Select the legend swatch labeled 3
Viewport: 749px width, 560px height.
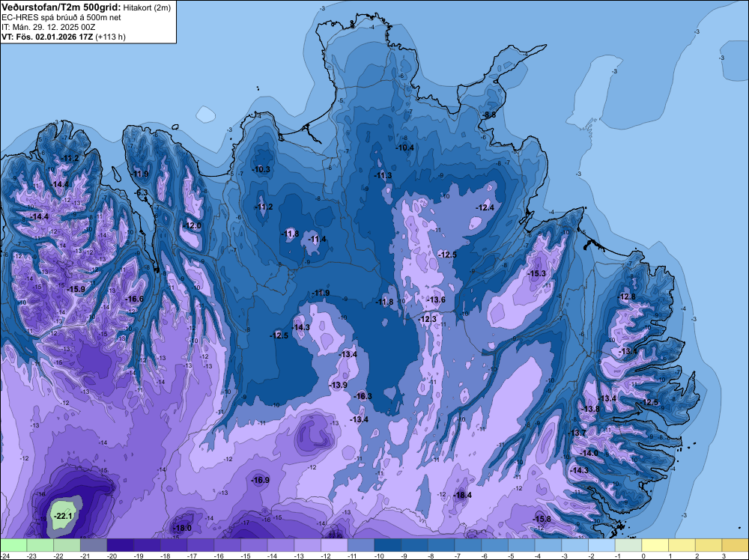[736, 545]
